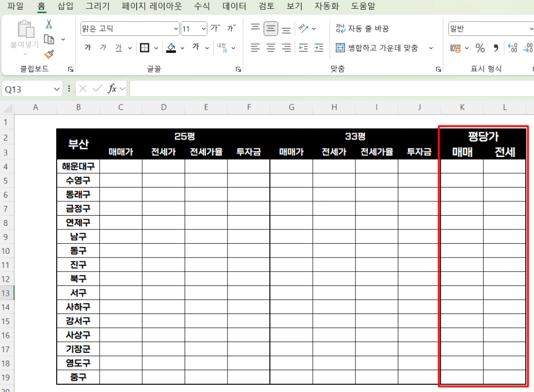Click the increase indent icon
This screenshot has width=534, height=392.
tap(319, 48)
